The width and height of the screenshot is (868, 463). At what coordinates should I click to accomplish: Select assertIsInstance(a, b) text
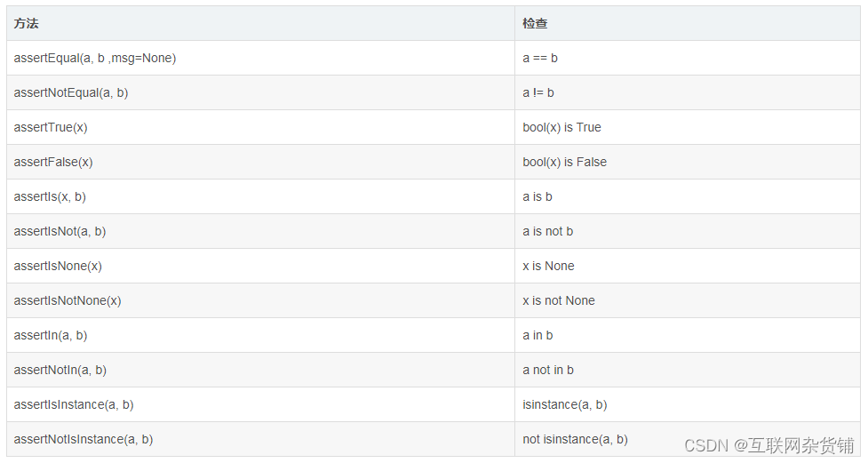point(74,405)
